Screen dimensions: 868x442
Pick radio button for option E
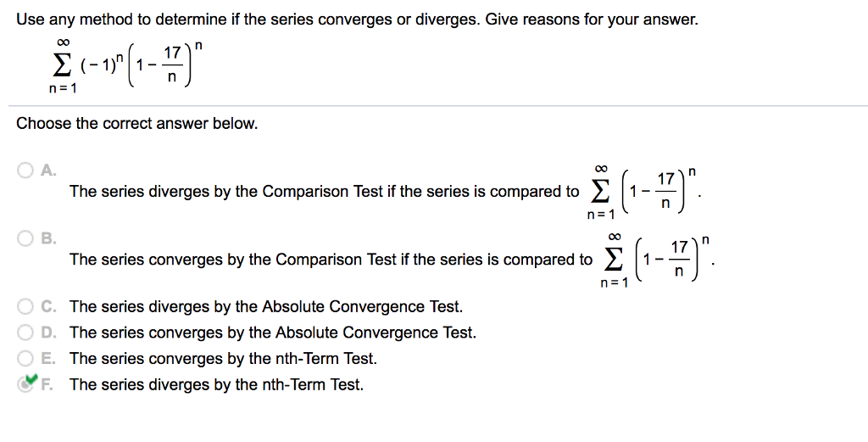(25, 358)
